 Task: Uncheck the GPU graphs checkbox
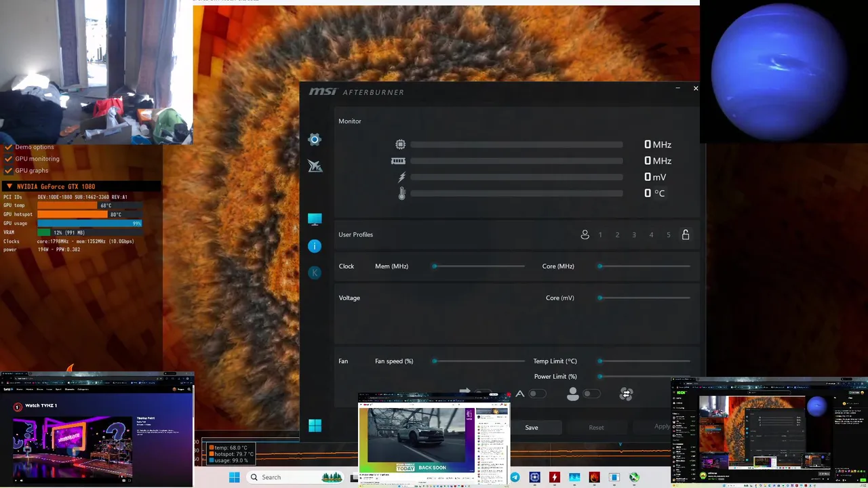pyautogui.click(x=9, y=171)
